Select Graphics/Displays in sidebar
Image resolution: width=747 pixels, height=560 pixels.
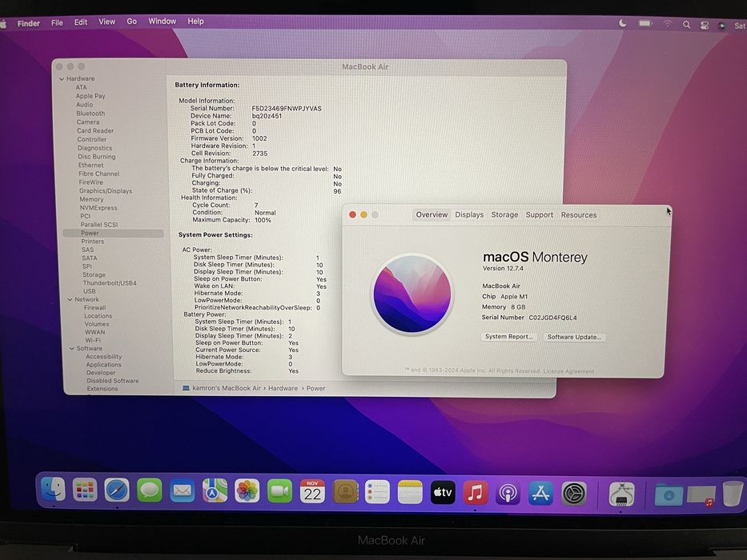106,191
